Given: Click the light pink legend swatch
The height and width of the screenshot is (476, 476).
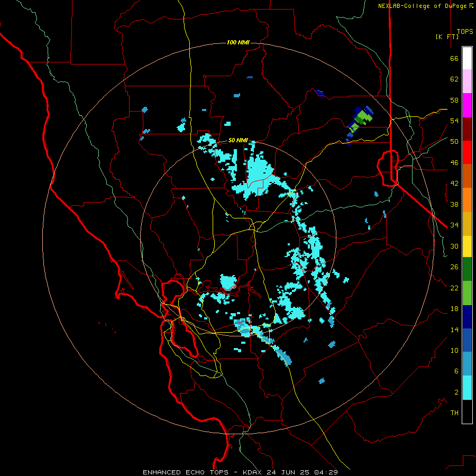Looking at the screenshot, I should click(467, 81).
